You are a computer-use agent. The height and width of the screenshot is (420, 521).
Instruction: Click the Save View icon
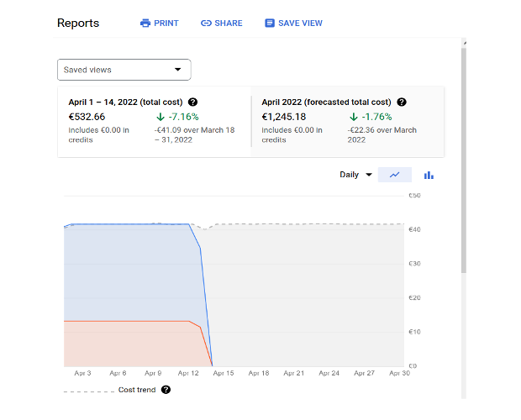[x=270, y=24]
